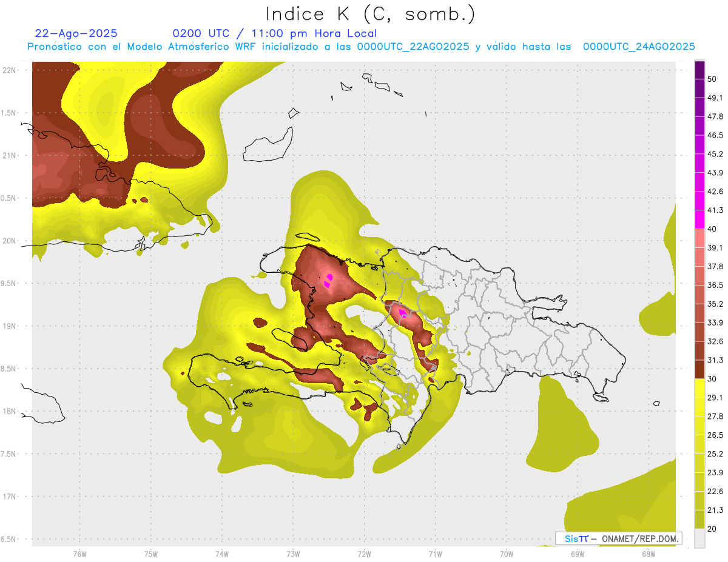The height and width of the screenshot is (562, 728).
Task: Click the "17N" latitude axis label
Action: [10, 497]
